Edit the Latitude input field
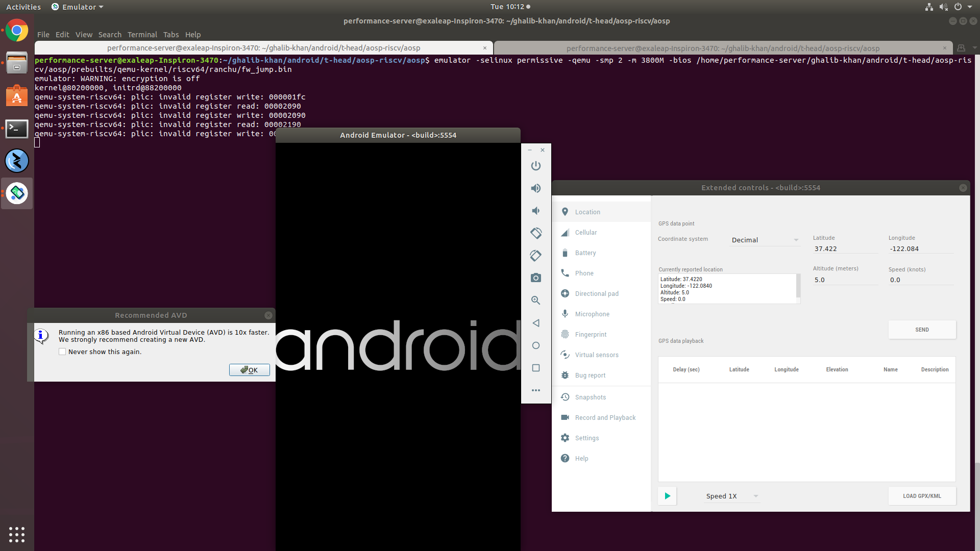 point(845,248)
